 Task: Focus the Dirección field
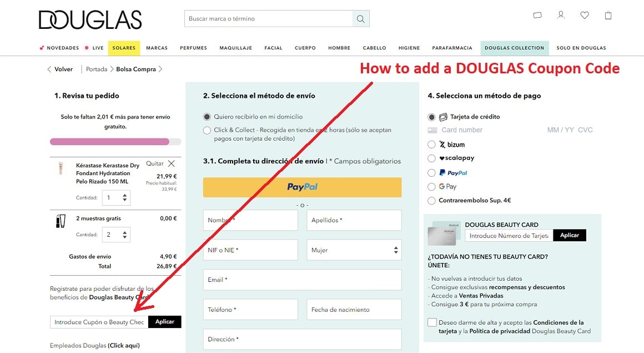(x=302, y=339)
